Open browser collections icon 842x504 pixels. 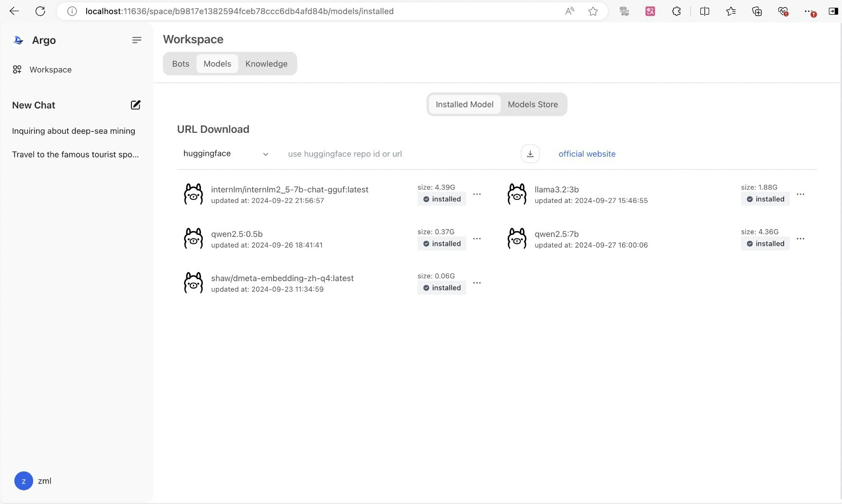click(757, 11)
